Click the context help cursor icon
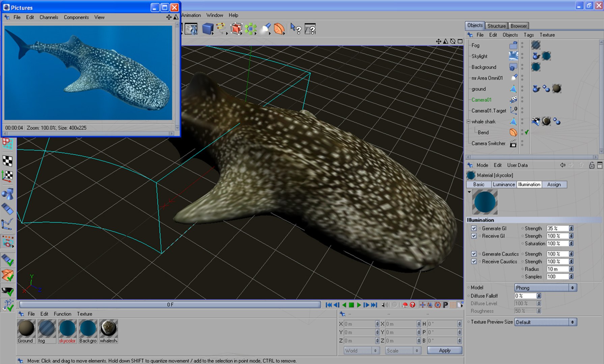 [x=296, y=29]
